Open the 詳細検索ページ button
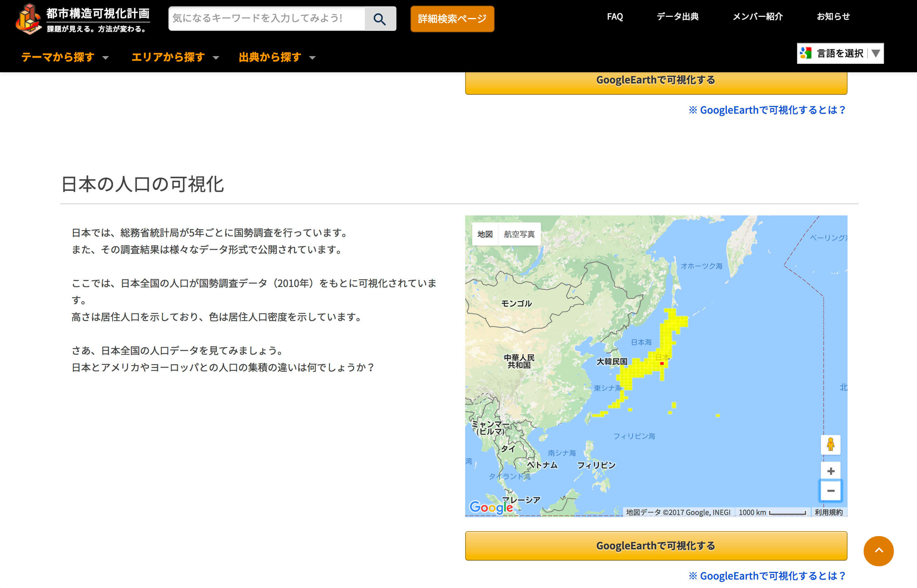Screen dimensions: 917x588 pos(452,19)
